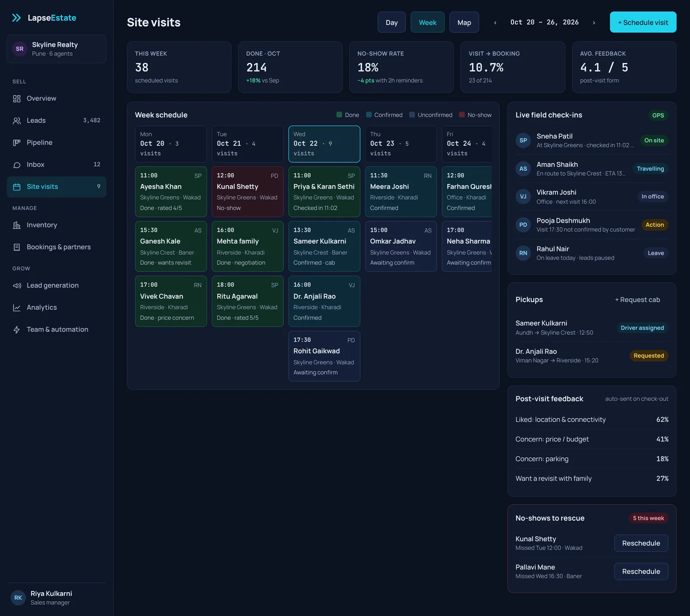The image size is (690, 616).
Task: Open Dr. Anjali Rao 16:00 visit card
Action: click(324, 302)
